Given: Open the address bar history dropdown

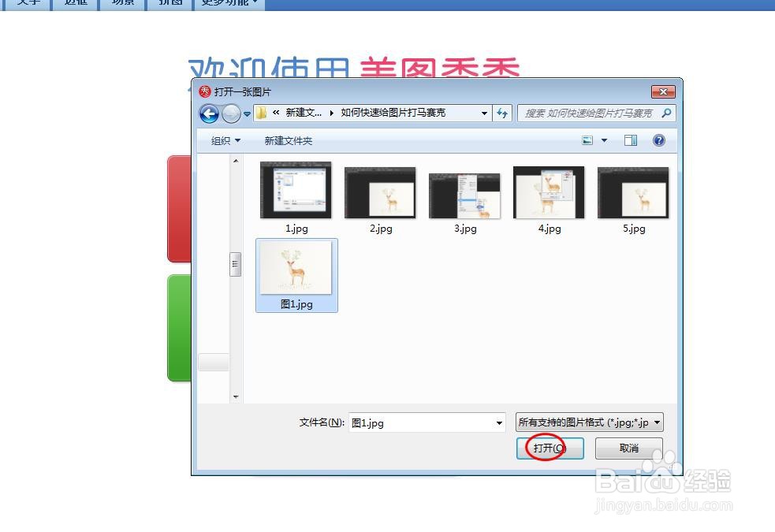Looking at the screenshot, I should [485, 113].
